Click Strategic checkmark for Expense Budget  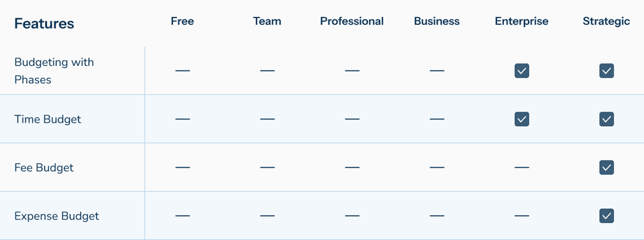click(606, 216)
